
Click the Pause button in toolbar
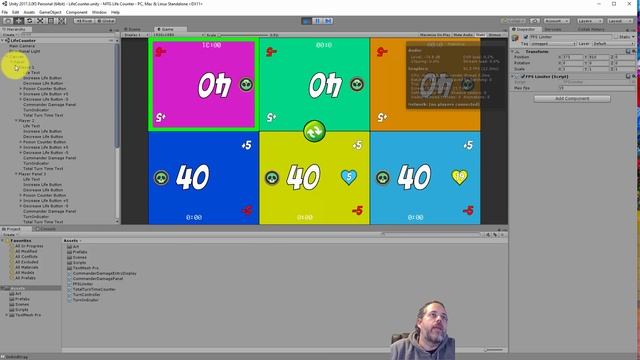pos(317,21)
